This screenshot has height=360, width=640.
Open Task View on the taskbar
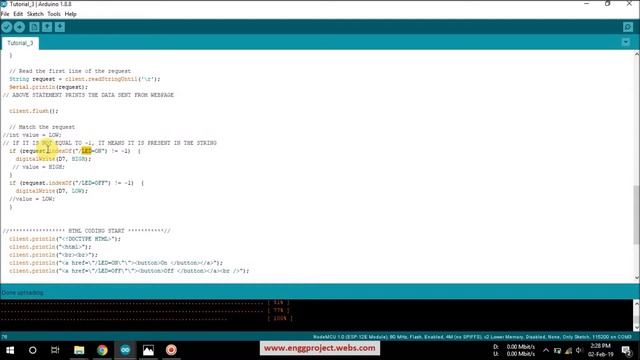[x=55, y=350]
